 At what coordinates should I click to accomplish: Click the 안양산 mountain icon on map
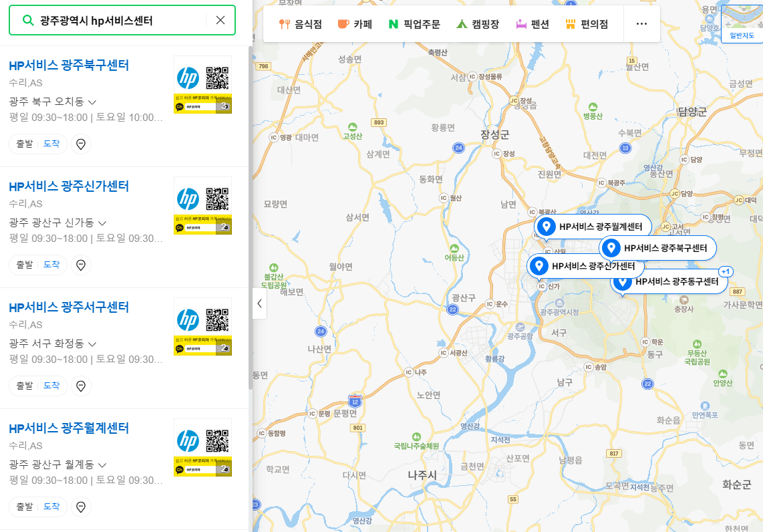[723, 374]
